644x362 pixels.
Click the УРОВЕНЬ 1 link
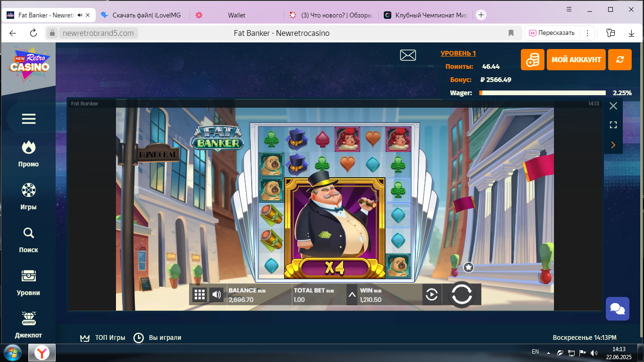click(458, 53)
